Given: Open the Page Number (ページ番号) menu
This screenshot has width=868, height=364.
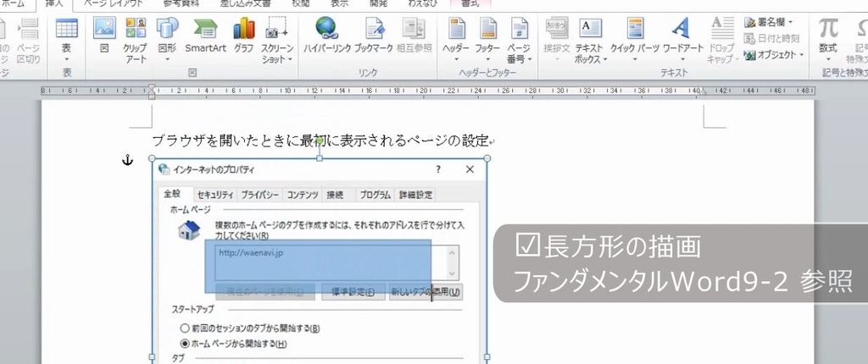Looking at the screenshot, I should (x=520, y=40).
